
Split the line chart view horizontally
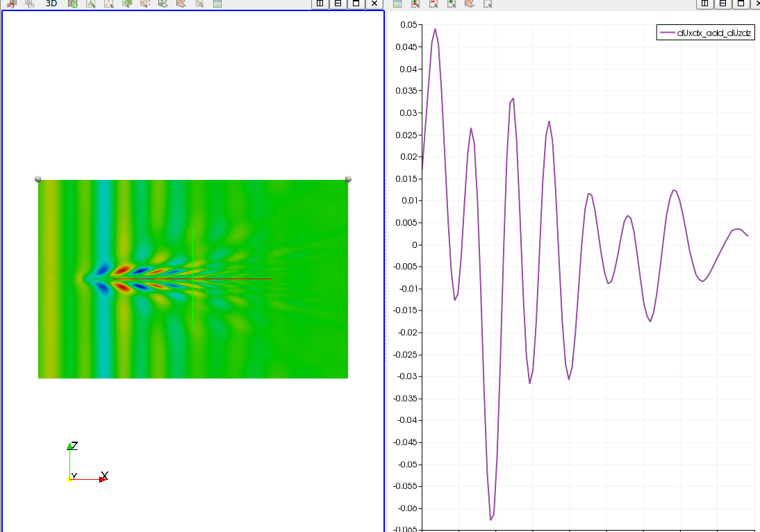point(704,3)
